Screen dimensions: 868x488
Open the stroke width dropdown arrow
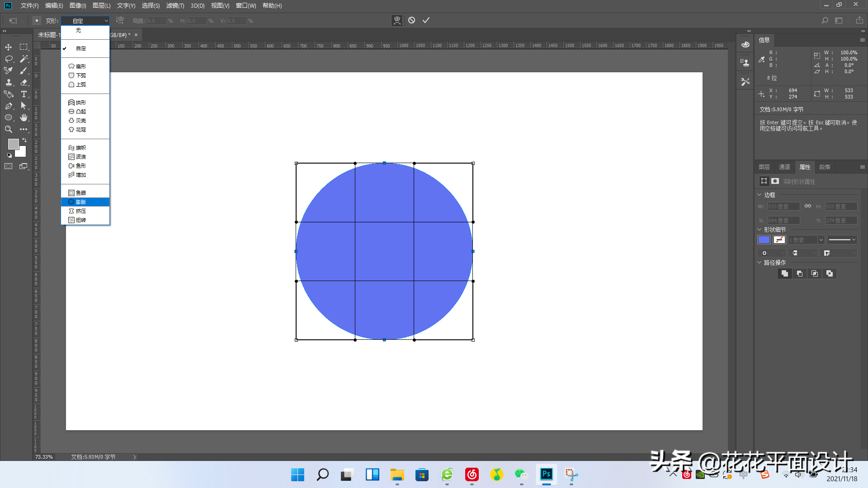click(821, 240)
